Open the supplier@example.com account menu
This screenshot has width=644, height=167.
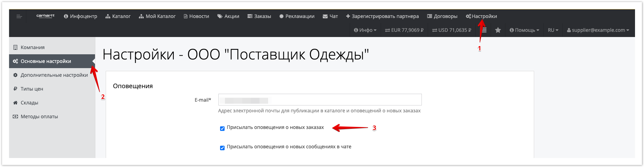[598, 30]
